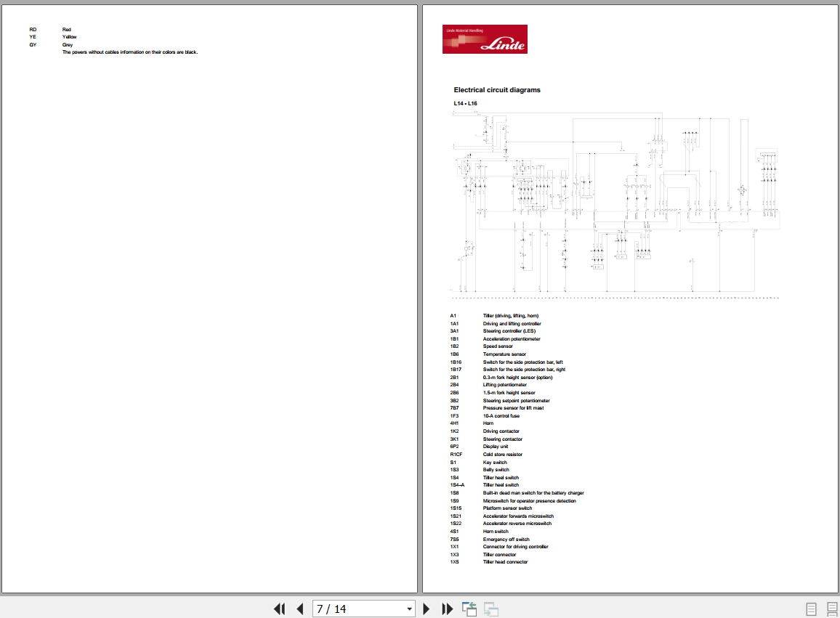This screenshot has height=618, width=840.
Task: Click 'Steering contactor' line
Action: pos(503,439)
